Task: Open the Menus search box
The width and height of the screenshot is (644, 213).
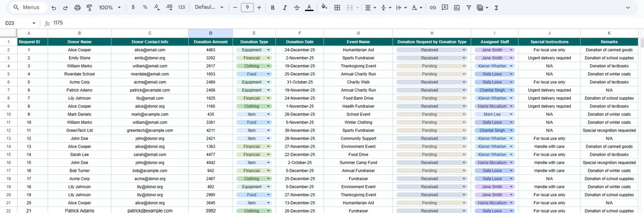Action: [x=28, y=8]
